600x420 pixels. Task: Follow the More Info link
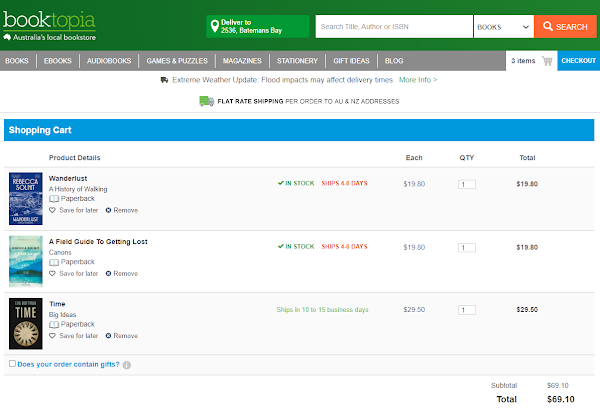418,80
